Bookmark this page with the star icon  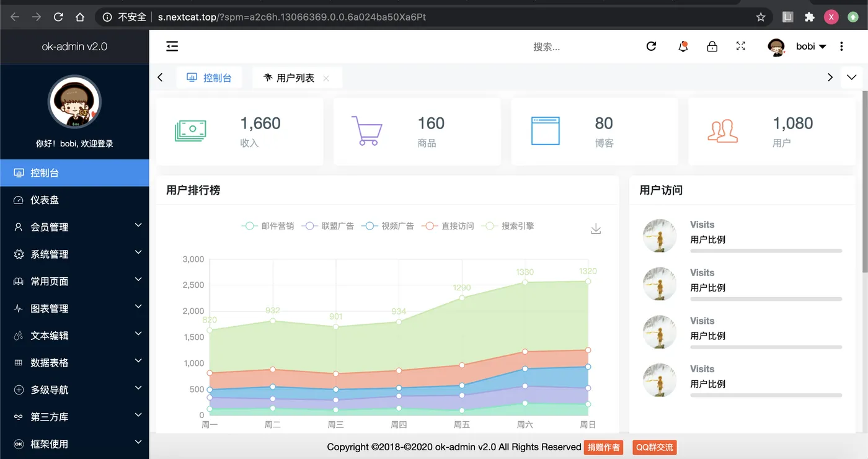(x=761, y=17)
